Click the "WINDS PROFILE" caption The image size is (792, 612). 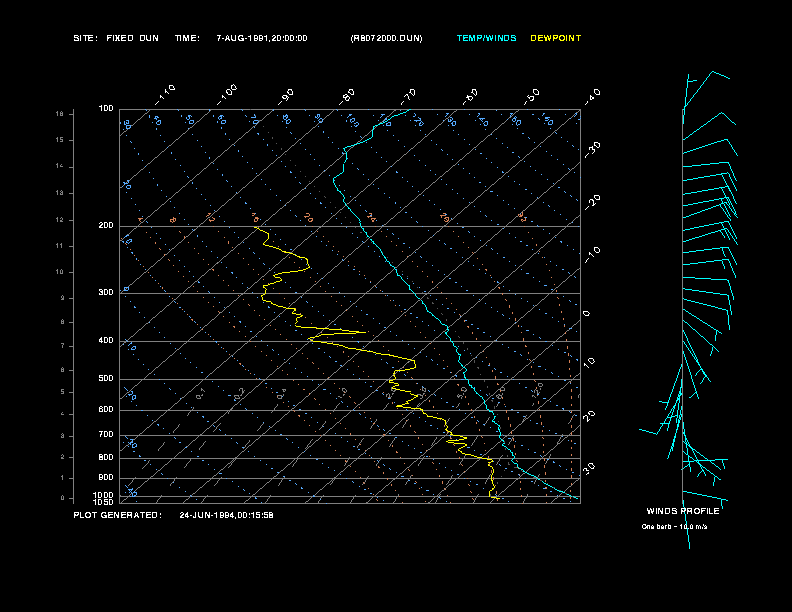tap(683, 511)
